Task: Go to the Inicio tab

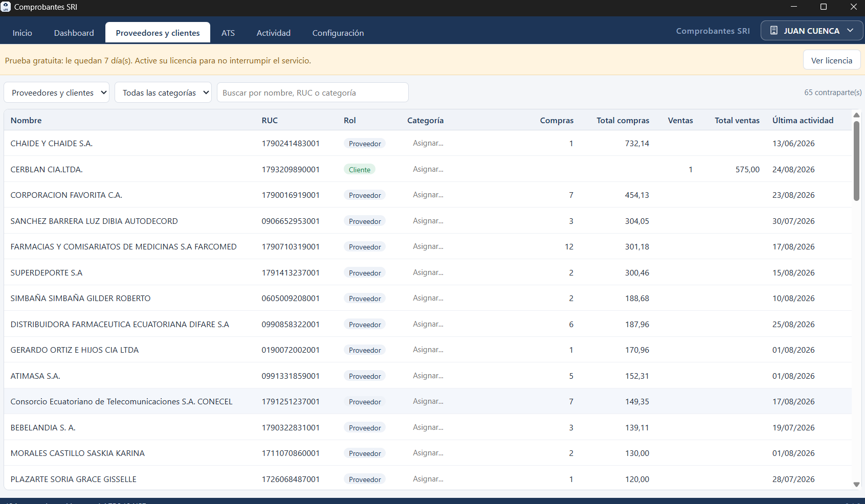Action: click(23, 33)
